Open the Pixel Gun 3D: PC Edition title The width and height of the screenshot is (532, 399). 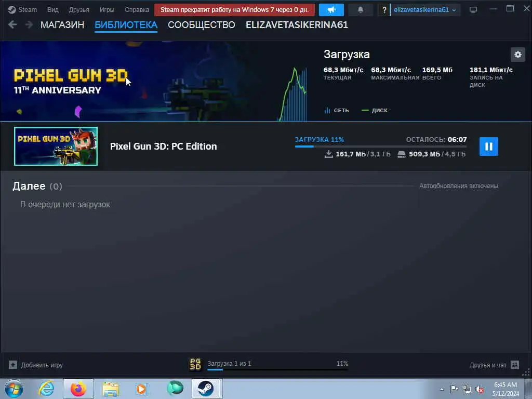tap(164, 146)
